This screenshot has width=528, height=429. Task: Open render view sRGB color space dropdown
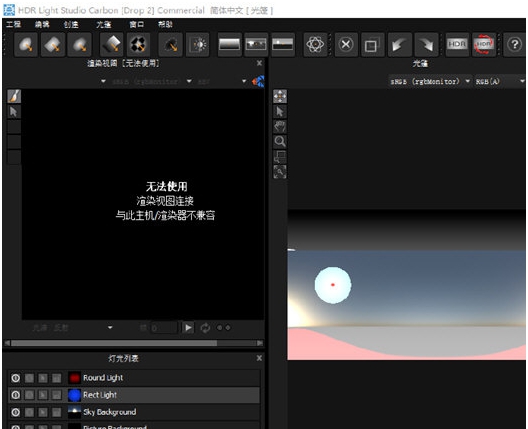click(x=152, y=81)
